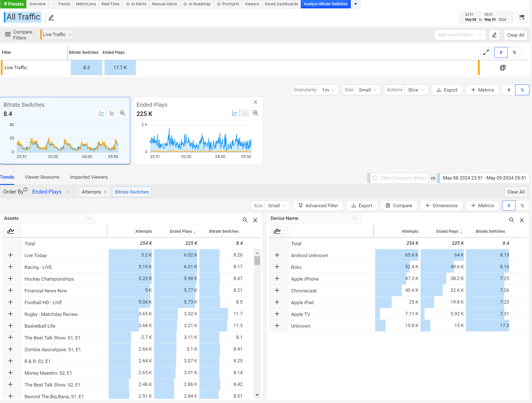532x403 pixels.
Task: Close the Ended Plays chart card
Action: pyautogui.click(x=255, y=102)
